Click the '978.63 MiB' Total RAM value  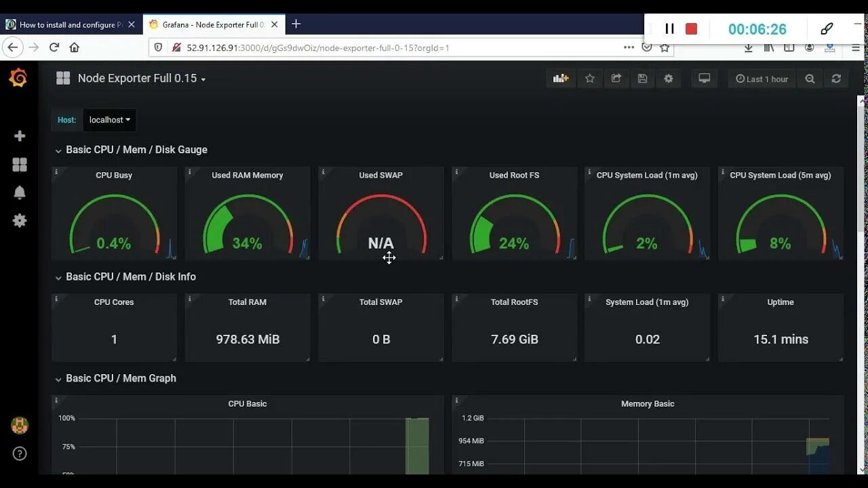[248, 340]
